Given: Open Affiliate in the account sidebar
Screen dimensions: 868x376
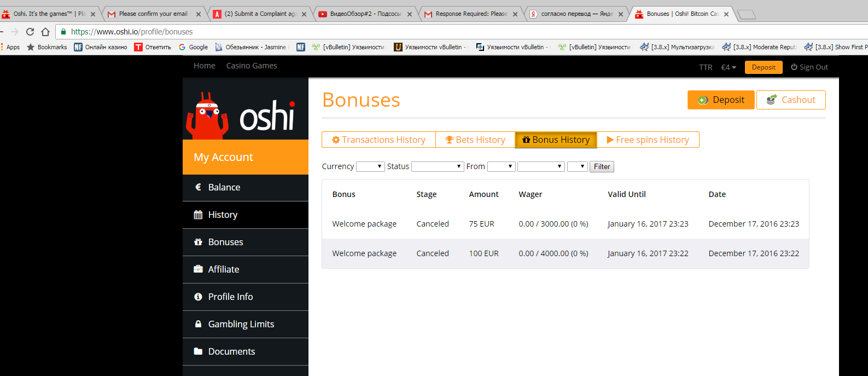Looking at the screenshot, I should coord(246,269).
